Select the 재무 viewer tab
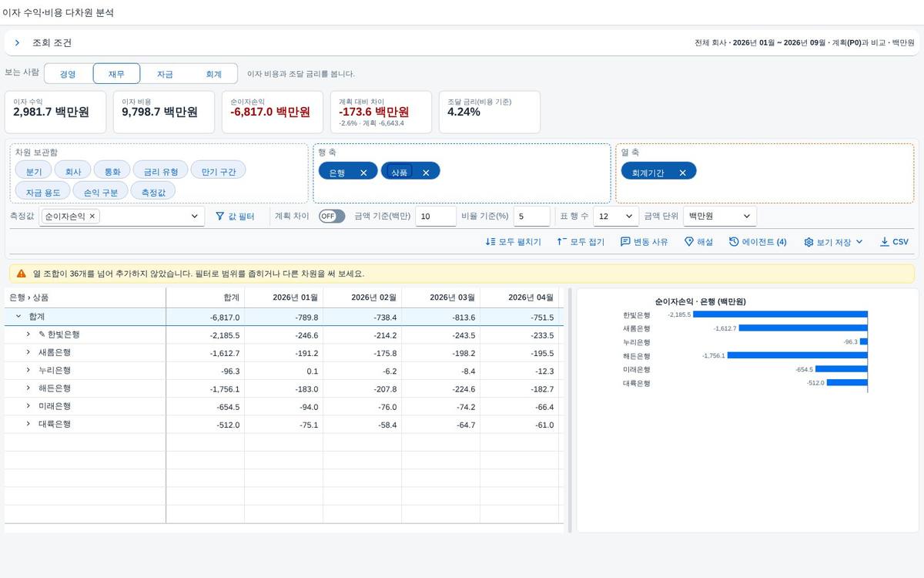924x578 pixels. point(116,74)
